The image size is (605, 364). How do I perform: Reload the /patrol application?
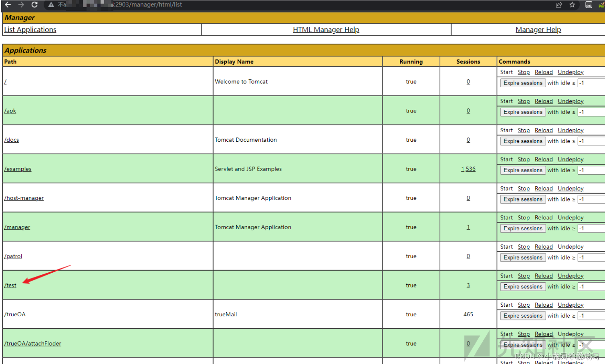(544, 247)
